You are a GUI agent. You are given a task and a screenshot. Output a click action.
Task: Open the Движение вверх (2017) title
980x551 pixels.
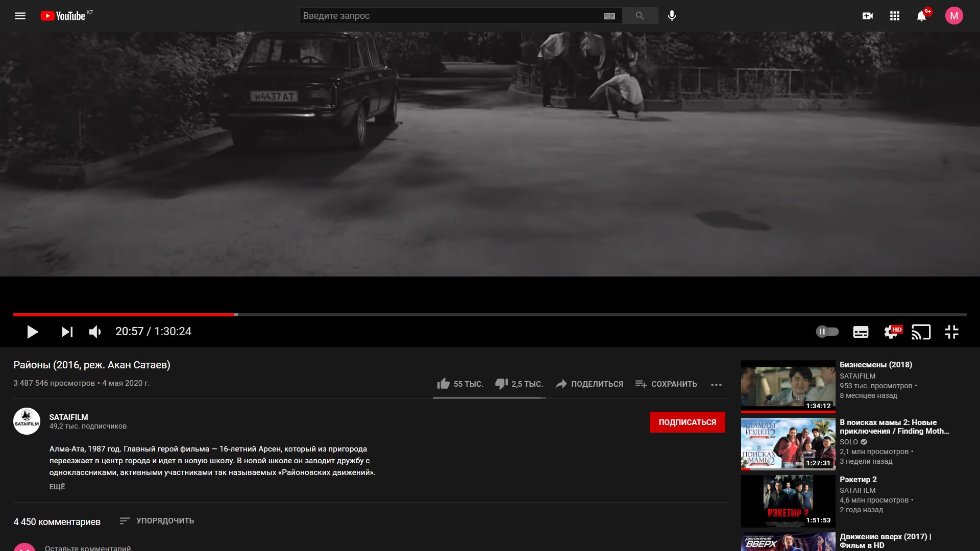click(x=886, y=541)
